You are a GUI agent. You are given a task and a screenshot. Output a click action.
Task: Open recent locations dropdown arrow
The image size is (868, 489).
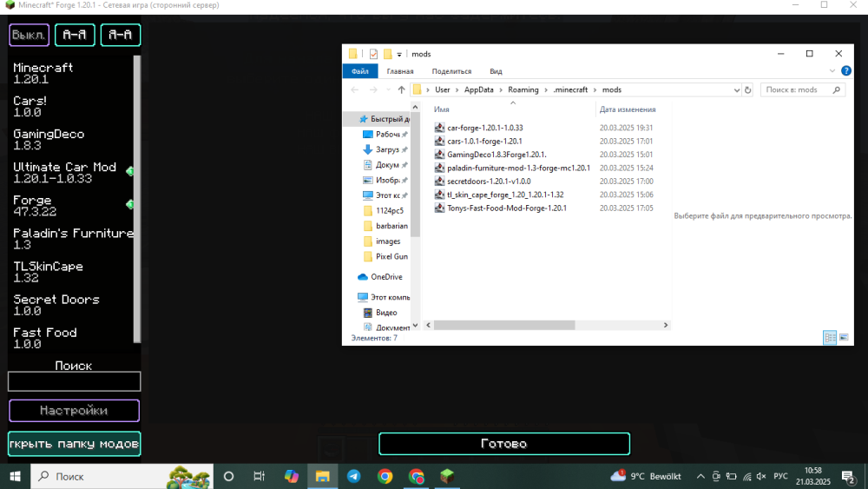click(388, 89)
